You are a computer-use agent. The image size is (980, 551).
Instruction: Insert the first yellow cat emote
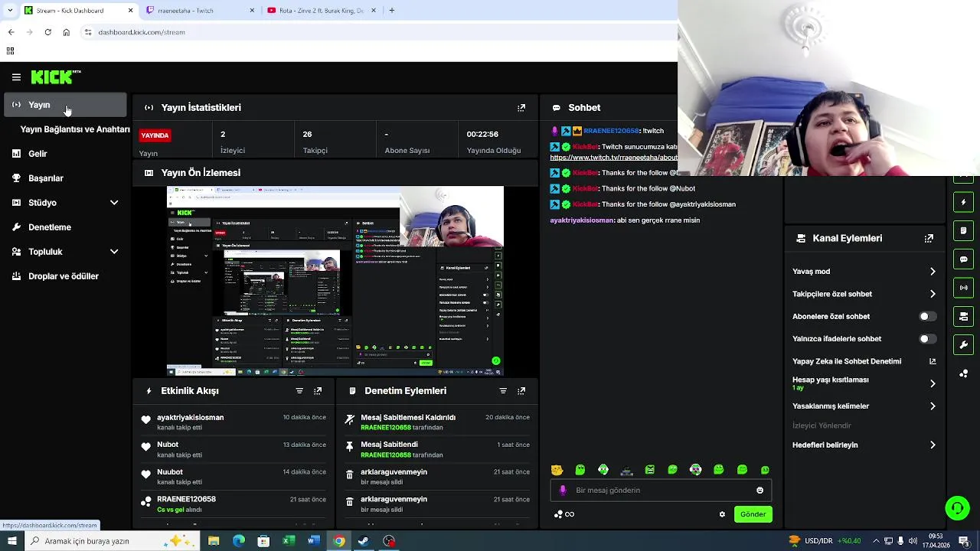(557, 470)
